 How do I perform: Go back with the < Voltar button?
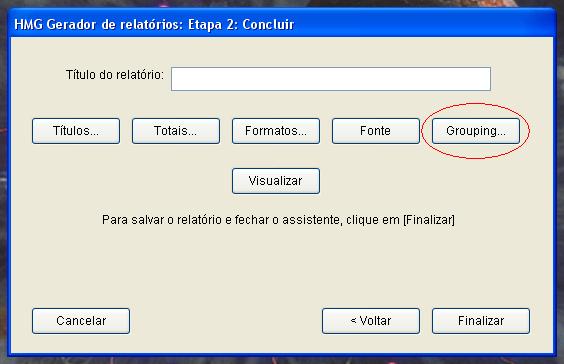pyautogui.click(x=371, y=321)
